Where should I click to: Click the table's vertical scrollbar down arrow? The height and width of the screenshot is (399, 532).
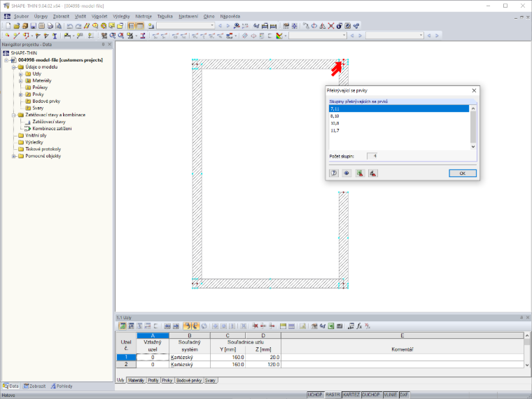coord(527,365)
